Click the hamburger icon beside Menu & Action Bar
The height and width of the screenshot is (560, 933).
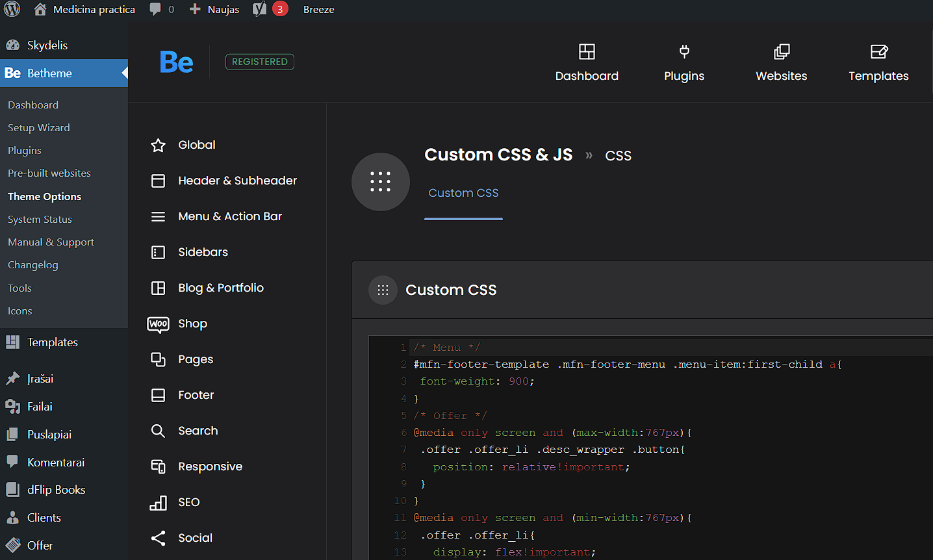coord(158,216)
